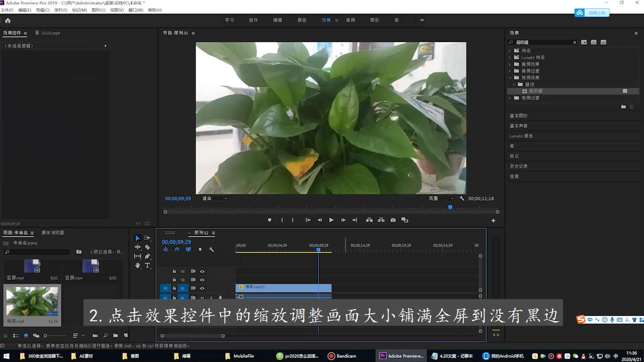Open the 基本图形 panel

coord(519,116)
